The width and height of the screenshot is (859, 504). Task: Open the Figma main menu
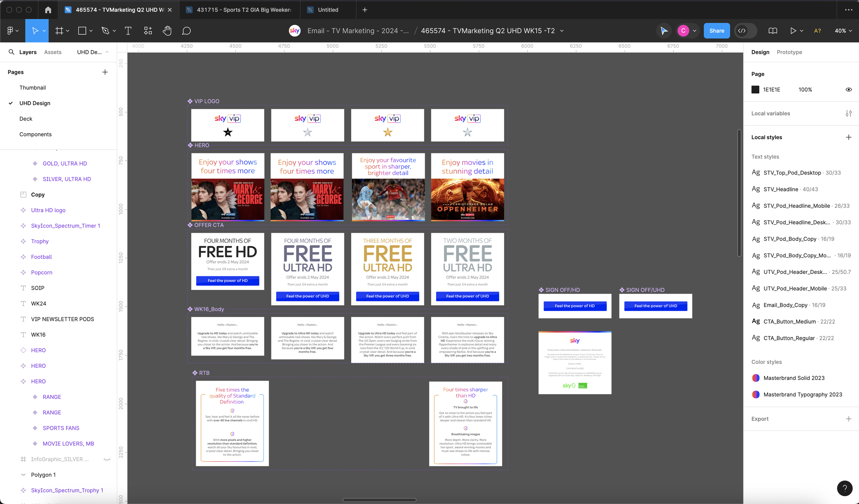[x=12, y=31]
